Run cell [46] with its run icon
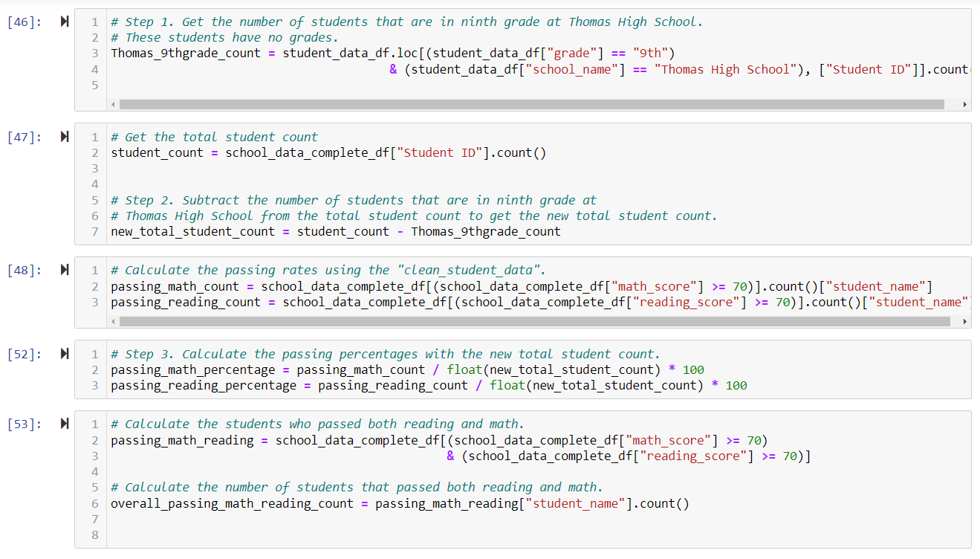980x559 pixels. 64,21
